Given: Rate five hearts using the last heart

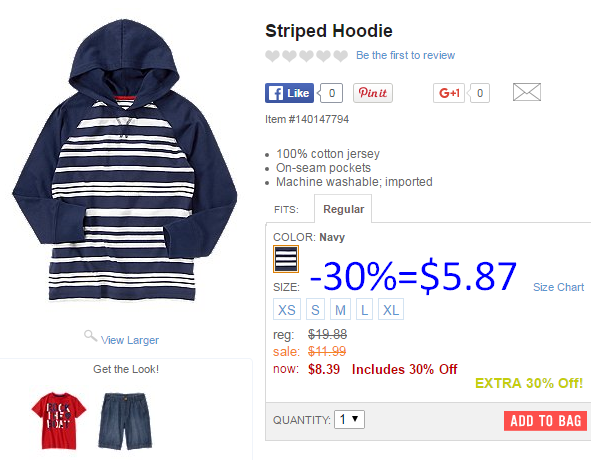Looking at the screenshot, I should click(x=340, y=56).
